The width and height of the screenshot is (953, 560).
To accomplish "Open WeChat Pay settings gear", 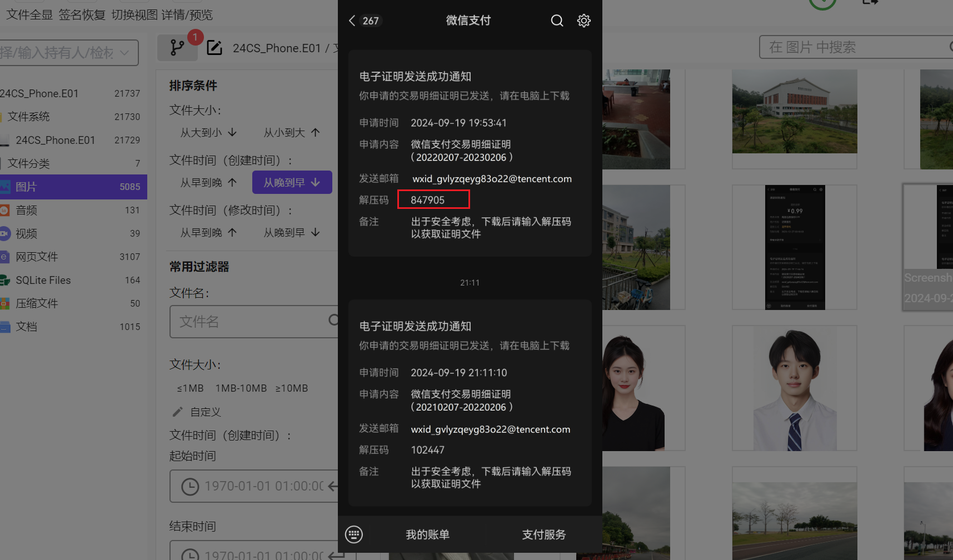I will (583, 21).
